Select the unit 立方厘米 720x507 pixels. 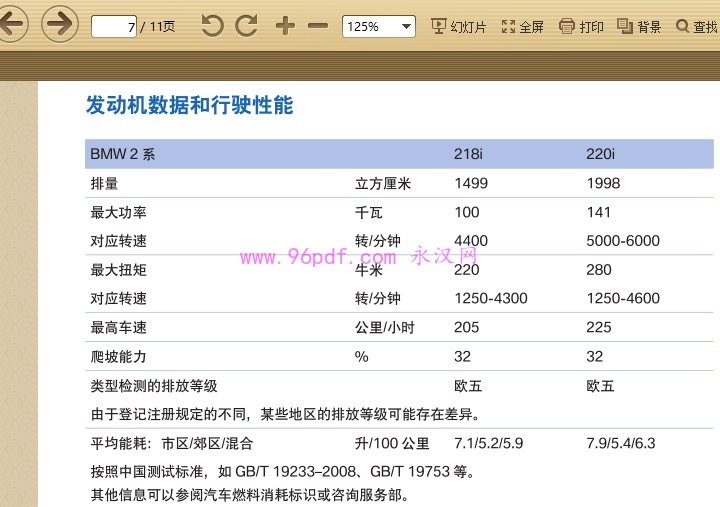pyautogui.click(x=383, y=183)
